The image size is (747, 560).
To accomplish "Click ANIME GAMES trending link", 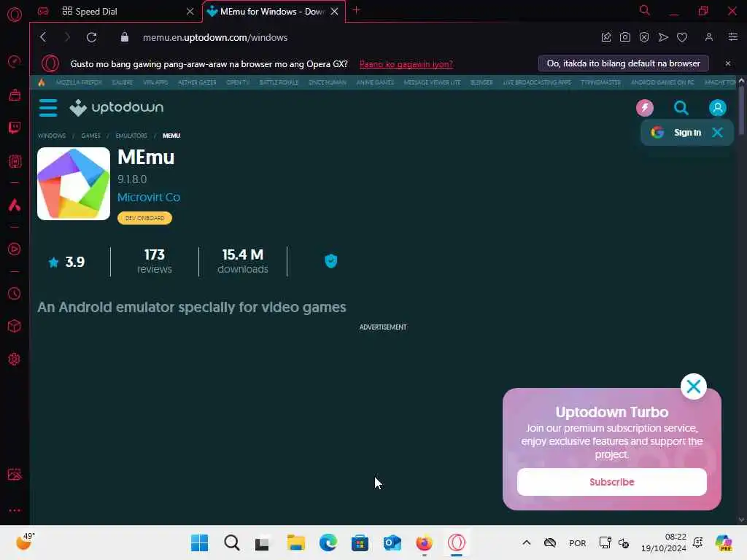I will 376,82.
